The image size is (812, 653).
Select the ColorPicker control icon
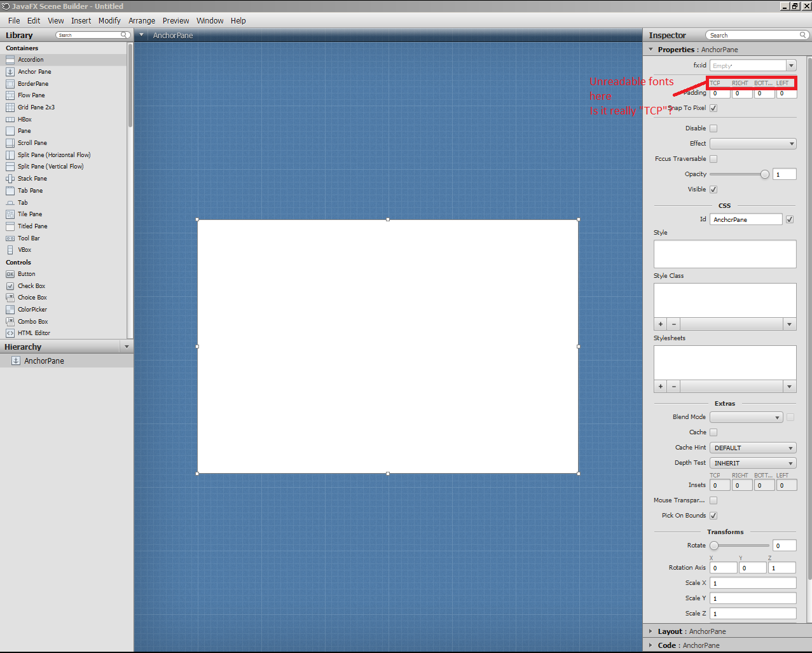[x=10, y=310]
